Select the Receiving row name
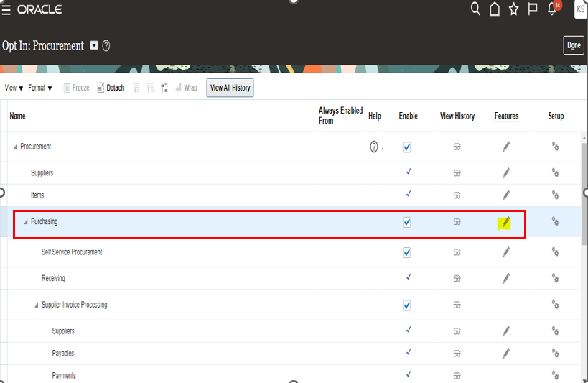This screenshot has height=383, width=588. tap(53, 278)
